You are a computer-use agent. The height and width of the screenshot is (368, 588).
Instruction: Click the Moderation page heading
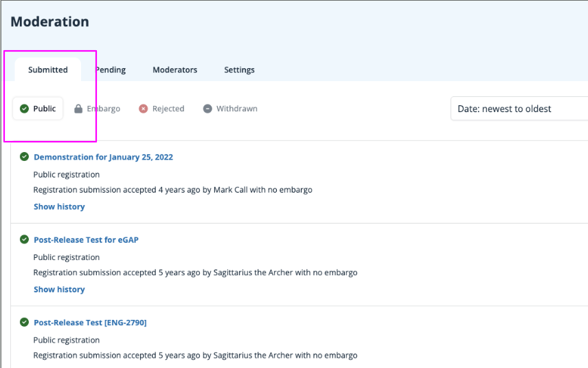[50, 22]
